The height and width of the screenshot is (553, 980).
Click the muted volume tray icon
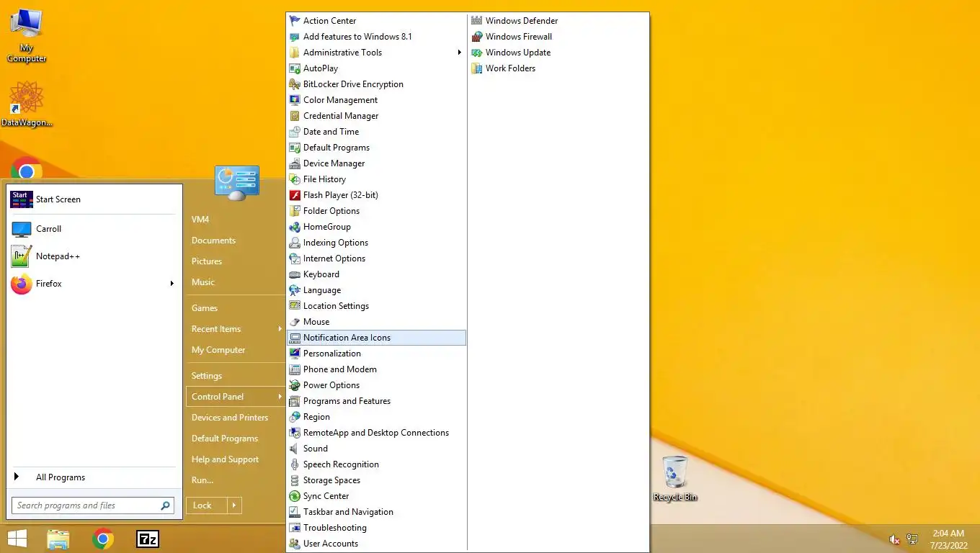[894, 539]
